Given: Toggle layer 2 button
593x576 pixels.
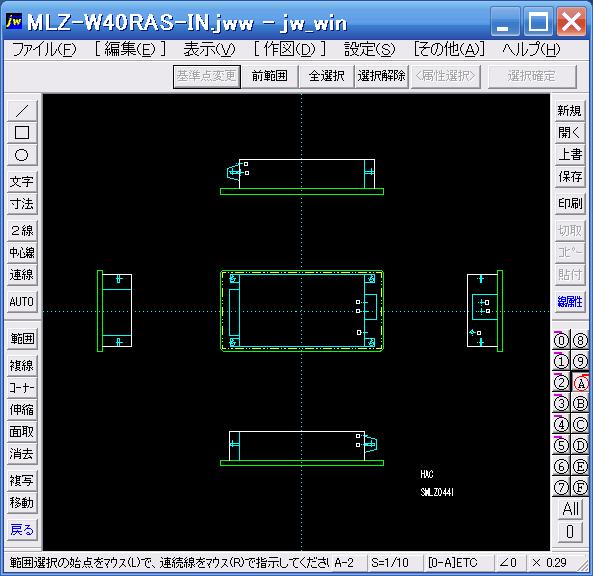Looking at the screenshot, I should [x=561, y=383].
